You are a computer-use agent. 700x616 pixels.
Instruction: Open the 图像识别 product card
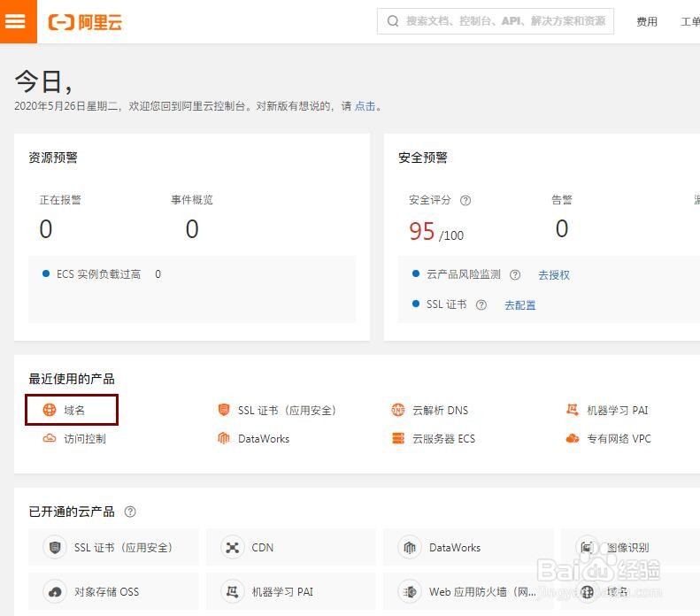pyautogui.click(x=630, y=547)
